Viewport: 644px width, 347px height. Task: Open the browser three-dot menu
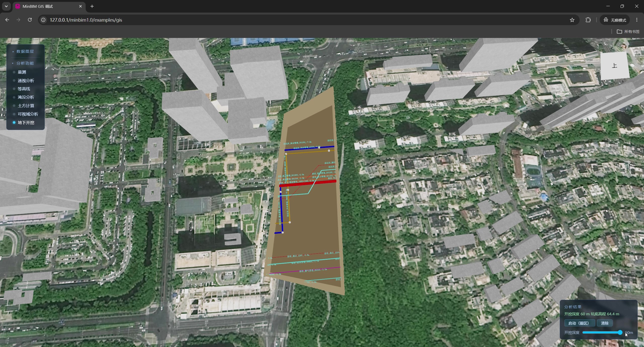(x=637, y=20)
